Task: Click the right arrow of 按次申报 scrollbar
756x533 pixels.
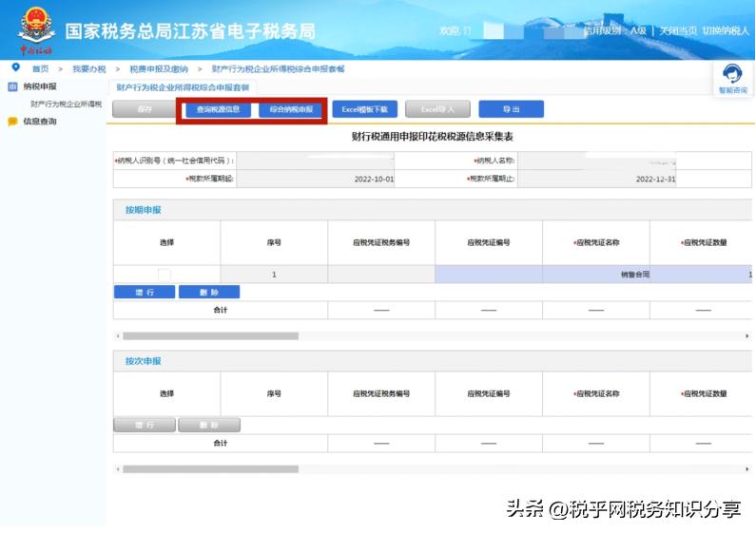Action: coord(746,469)
